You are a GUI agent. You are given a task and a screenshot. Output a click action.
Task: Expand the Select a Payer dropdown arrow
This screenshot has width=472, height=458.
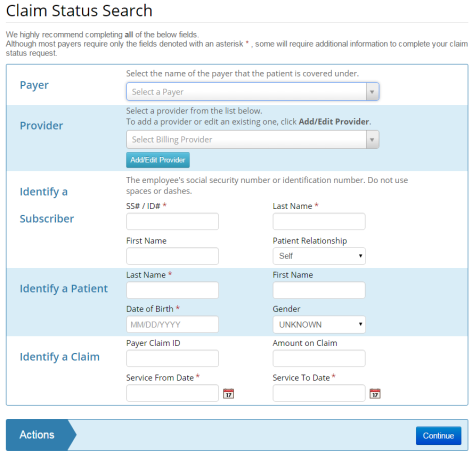click(372, 92)
